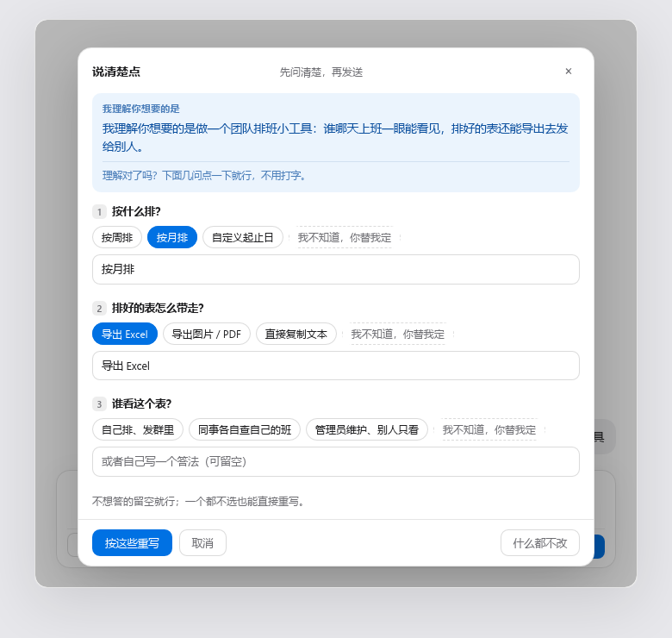672x638 pixels.
Task: Click the question heading 排好的表怎么带走?
Action: (158, 308)
